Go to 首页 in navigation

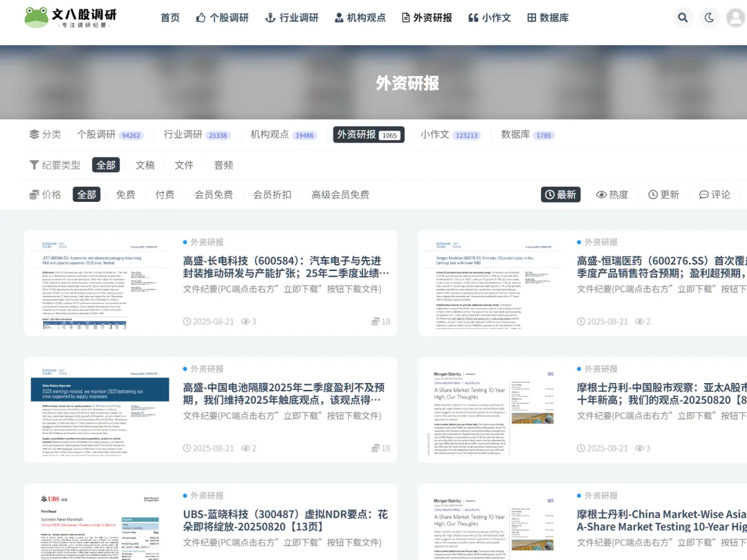click(170, 17)
